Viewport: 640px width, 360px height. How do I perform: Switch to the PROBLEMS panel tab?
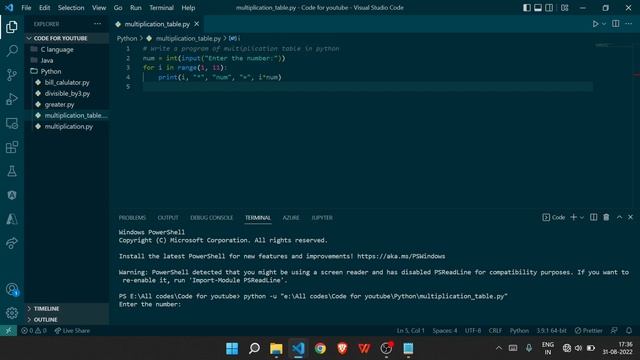click(x=132, y=218)
